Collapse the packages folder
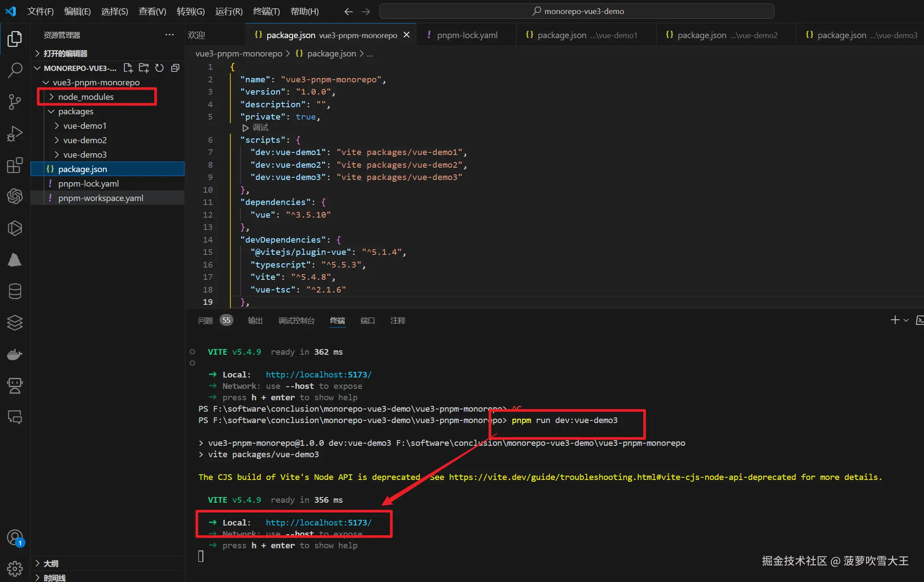Viewport: 924px width, 582px height. [75, 111]
